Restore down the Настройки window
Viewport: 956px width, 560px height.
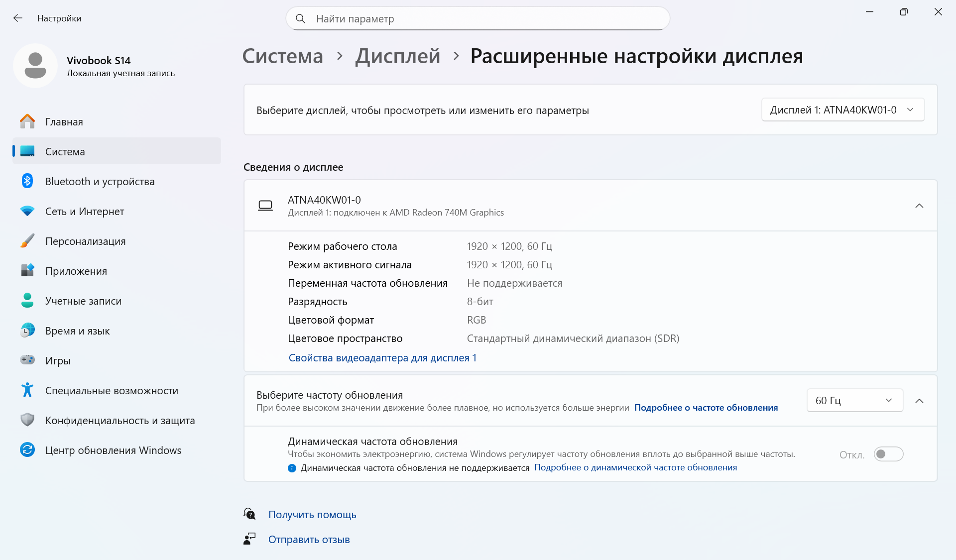point(904,12)
